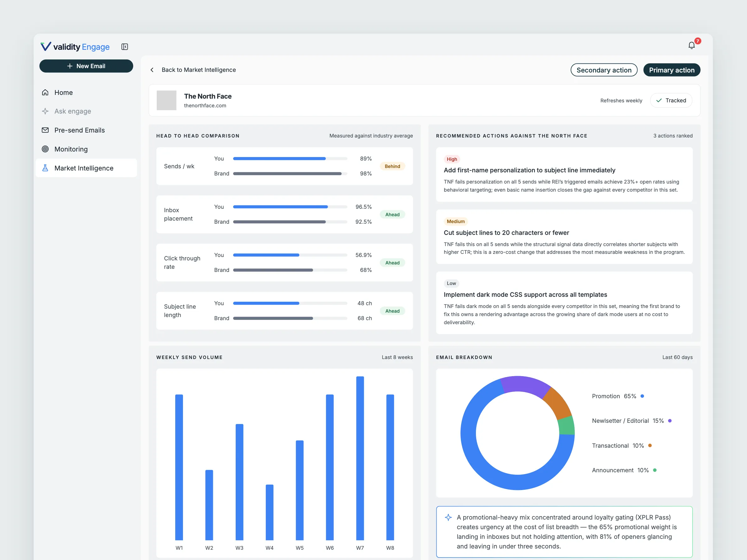
Task: Open the first-name personalization recommendation
Action: (x=564, y=175)
